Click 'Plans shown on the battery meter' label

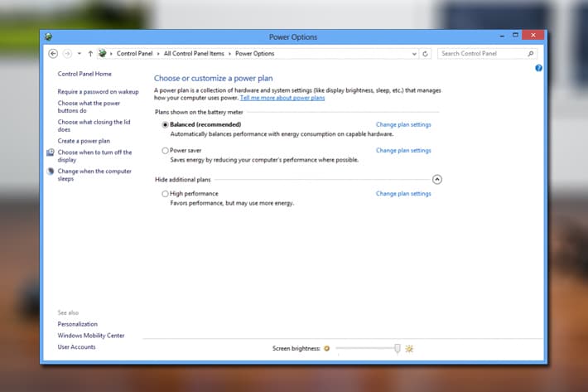199,112
